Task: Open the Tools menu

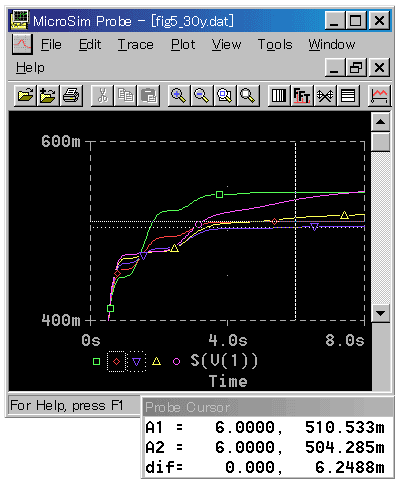Action: (x=275, y=45)
